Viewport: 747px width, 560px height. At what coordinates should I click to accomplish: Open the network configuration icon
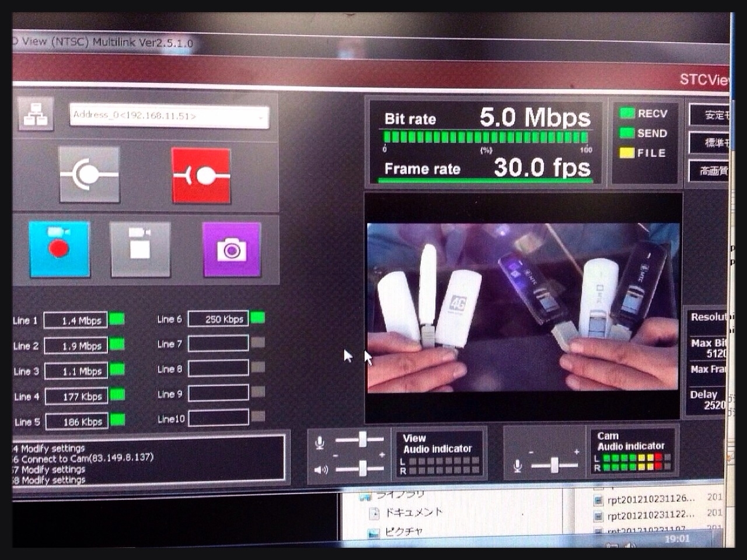(36, 114)
